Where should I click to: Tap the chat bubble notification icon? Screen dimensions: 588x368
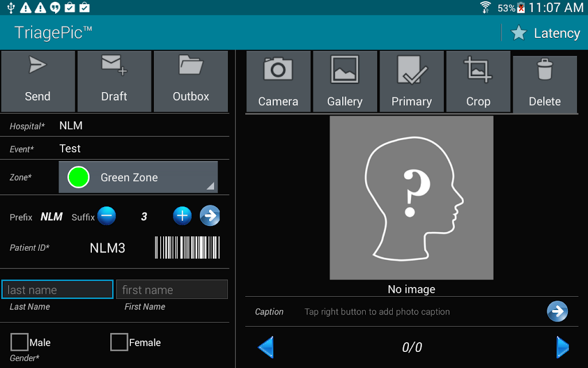click(x=55, y=7)
